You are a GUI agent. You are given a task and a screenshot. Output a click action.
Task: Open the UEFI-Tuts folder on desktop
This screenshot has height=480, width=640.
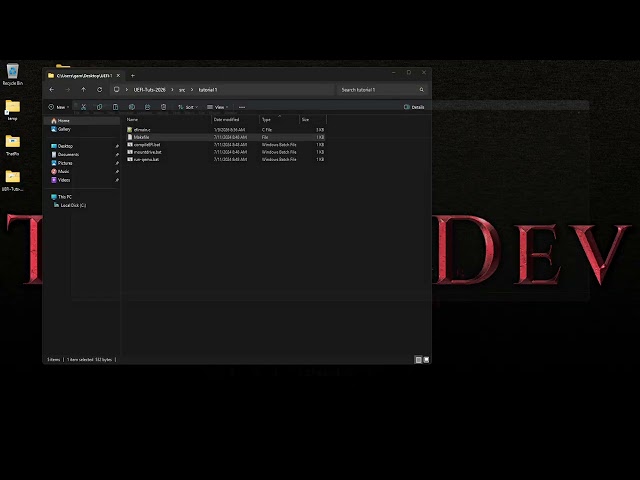(13, 180)
